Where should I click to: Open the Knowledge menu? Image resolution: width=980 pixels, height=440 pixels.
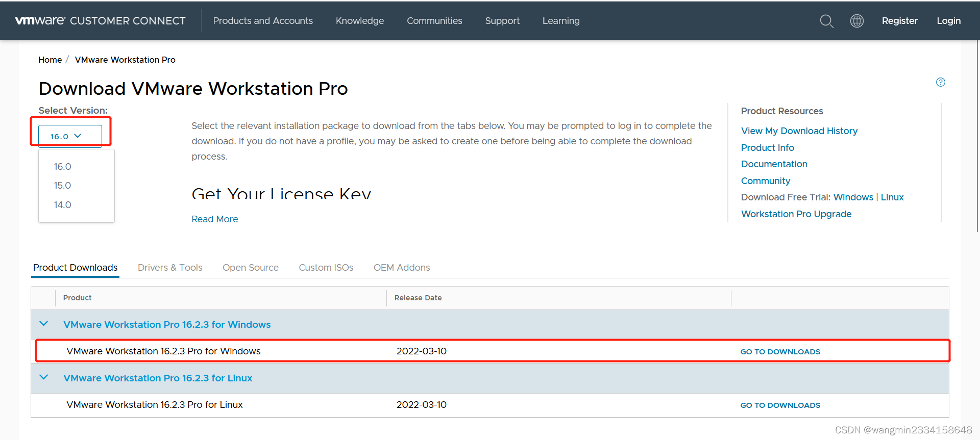point(360,21)
